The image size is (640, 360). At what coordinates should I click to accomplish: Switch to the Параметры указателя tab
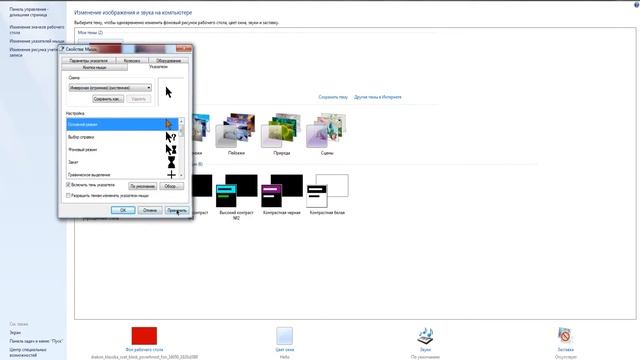(x=89, y=60)
